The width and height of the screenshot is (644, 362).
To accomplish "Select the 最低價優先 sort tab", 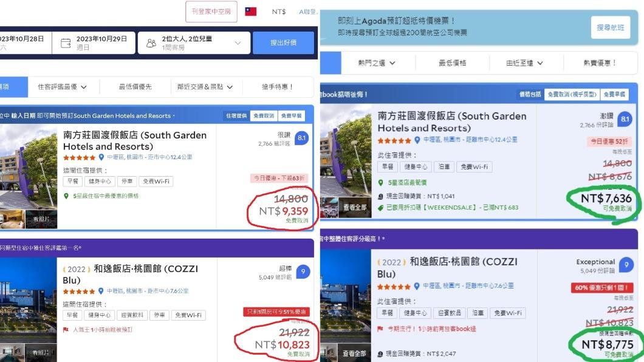I will (x=135, y=87).
